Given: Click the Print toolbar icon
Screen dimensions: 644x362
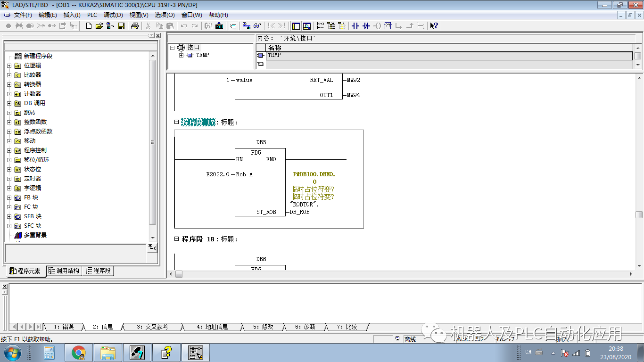Looking at the screenshot, I should tap(135, 26).
